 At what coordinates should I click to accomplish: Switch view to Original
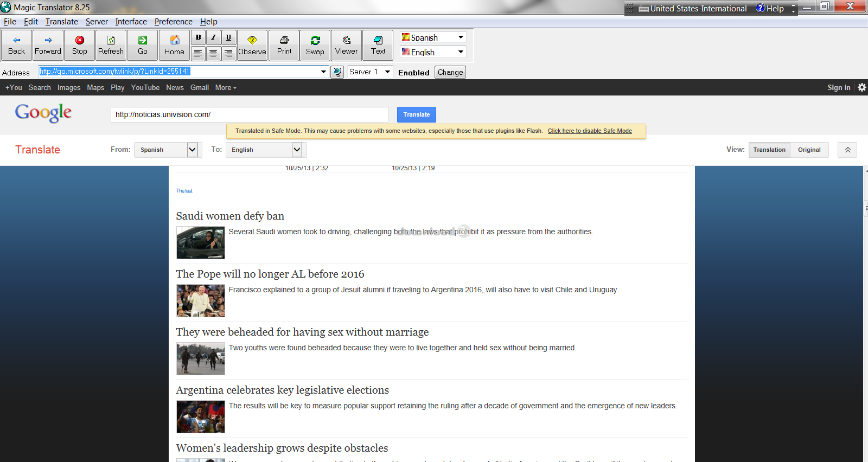(809, 150)
